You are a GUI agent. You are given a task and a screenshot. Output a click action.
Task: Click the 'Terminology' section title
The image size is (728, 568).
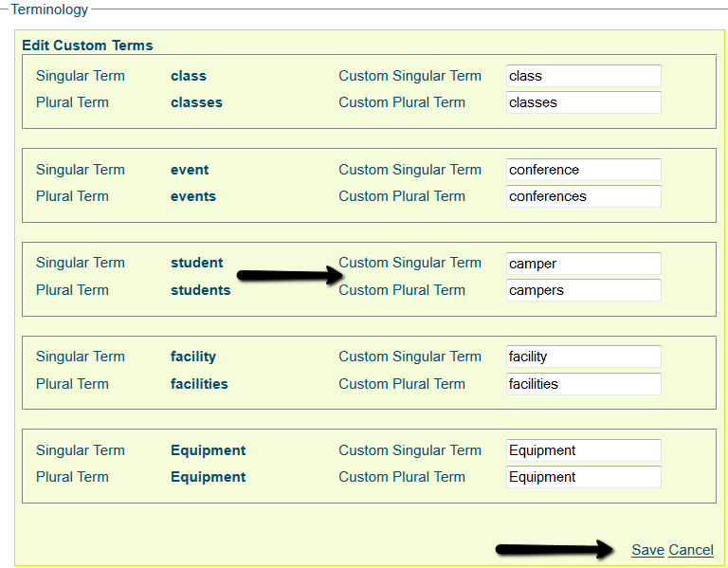coord(49,9)
